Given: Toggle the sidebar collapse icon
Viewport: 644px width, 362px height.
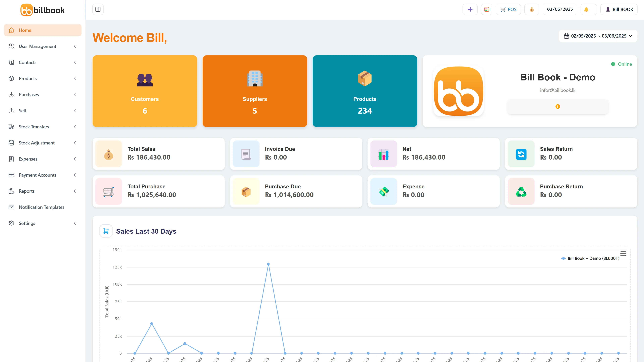Looking at the screenshot, I should [98, 10].
